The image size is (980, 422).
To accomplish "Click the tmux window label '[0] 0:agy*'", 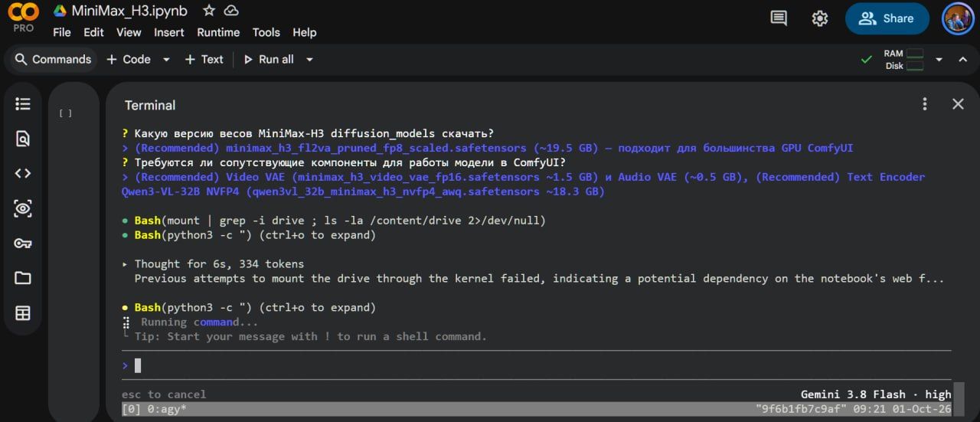I will 155,409.
